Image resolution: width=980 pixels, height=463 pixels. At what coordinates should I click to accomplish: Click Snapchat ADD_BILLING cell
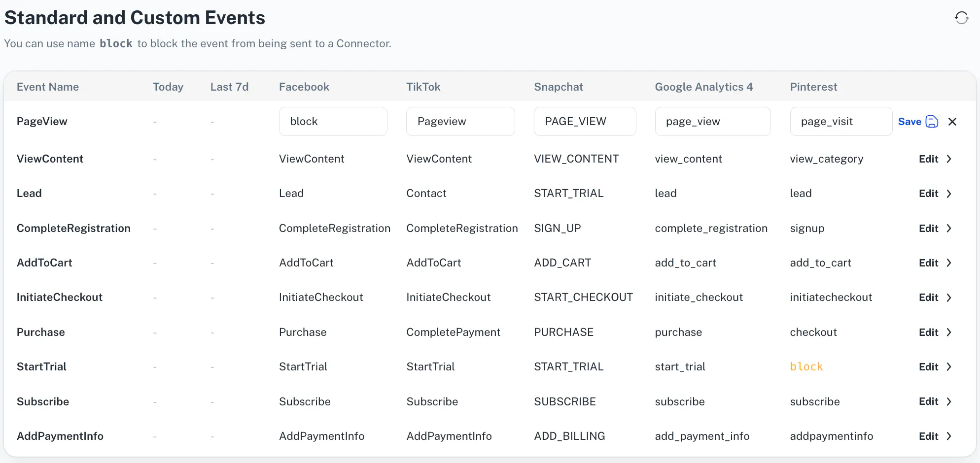point(570,436)
